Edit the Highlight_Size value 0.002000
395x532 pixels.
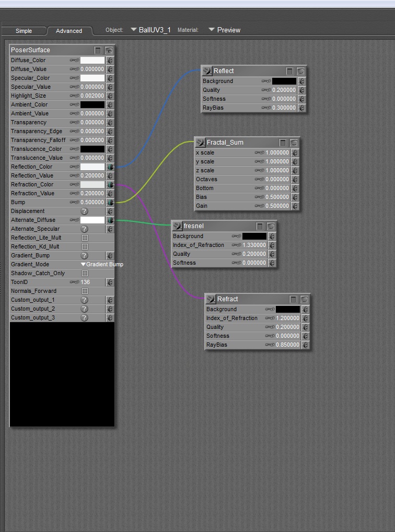92,96
